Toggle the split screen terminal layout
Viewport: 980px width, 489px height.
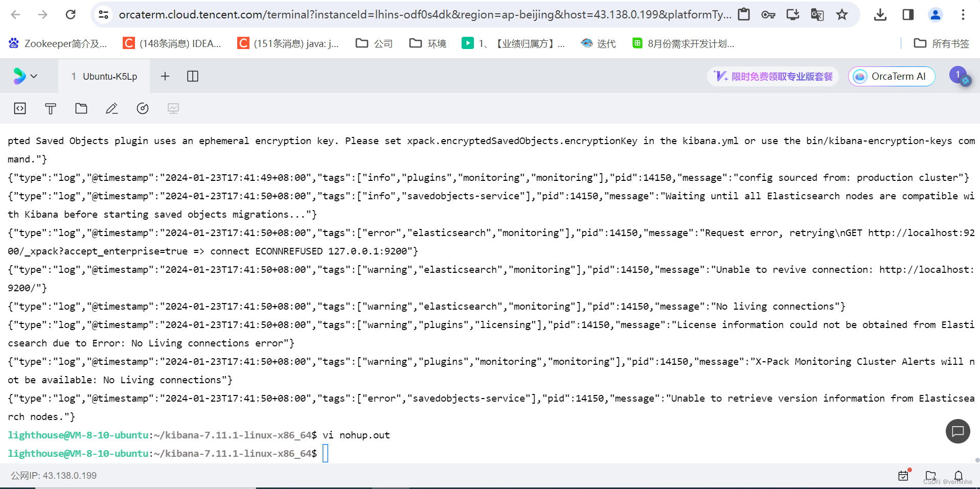pos(192,76)
